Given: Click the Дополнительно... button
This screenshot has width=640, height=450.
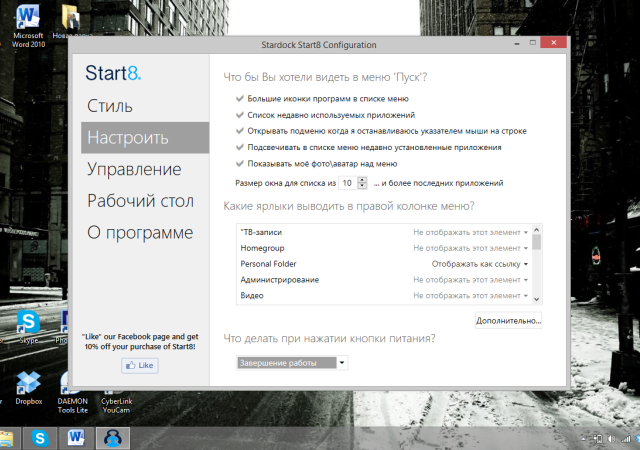Looking at the screenshot, I should 508,321.
